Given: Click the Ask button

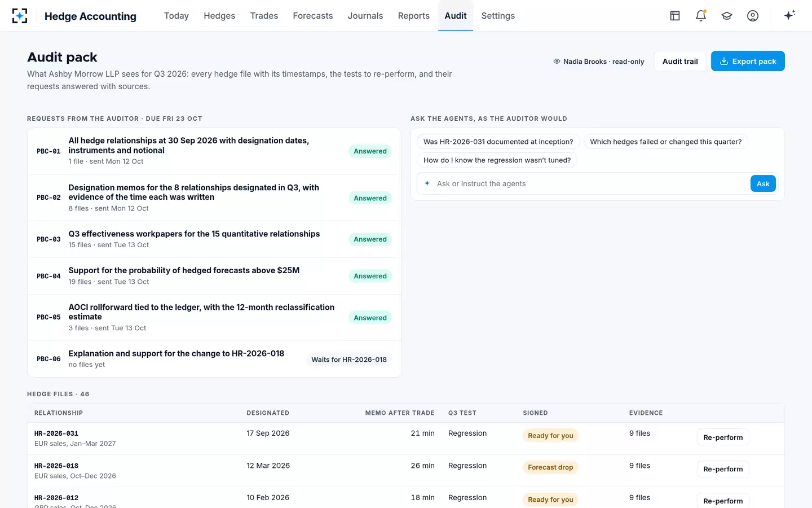Looking at the screenshot, I should (763, 183).
